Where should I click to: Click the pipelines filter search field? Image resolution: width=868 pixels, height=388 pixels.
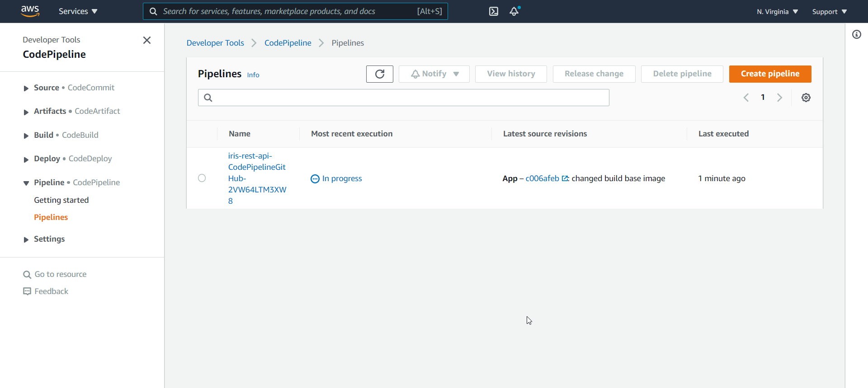pos(403,98)
